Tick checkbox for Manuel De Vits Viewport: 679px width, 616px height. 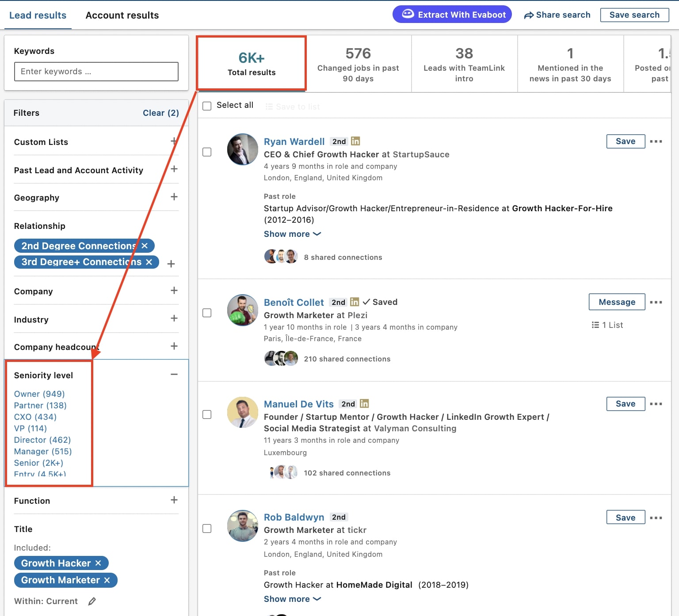tap(207, 414)
